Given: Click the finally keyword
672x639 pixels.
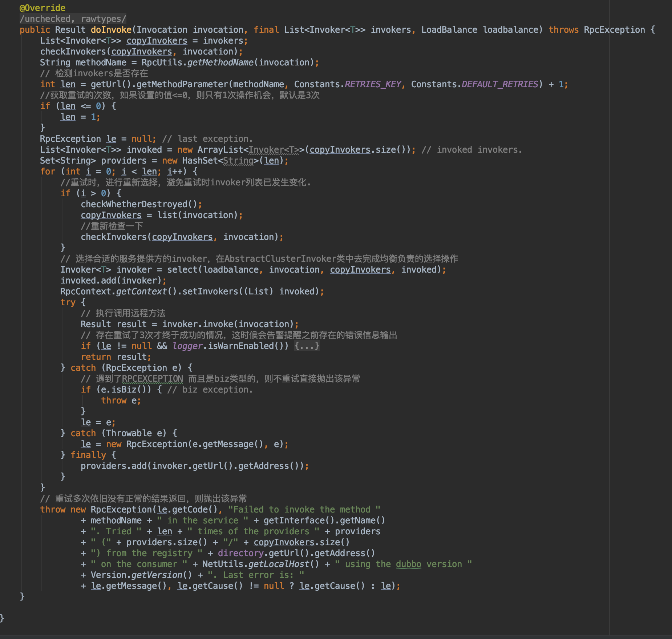Looking at the screenshot, I should 88,455.
